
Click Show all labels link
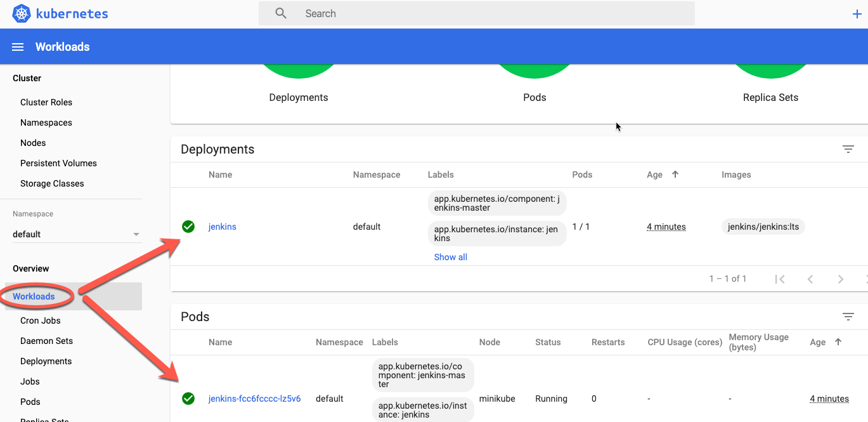pyautogui.click(x=450, y=257)
